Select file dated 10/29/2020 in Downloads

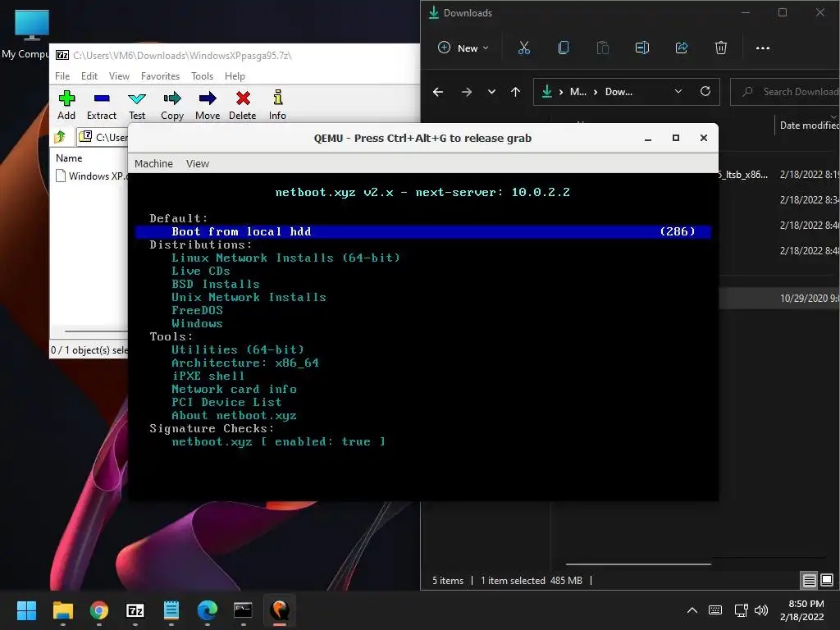tap(779, 299)
